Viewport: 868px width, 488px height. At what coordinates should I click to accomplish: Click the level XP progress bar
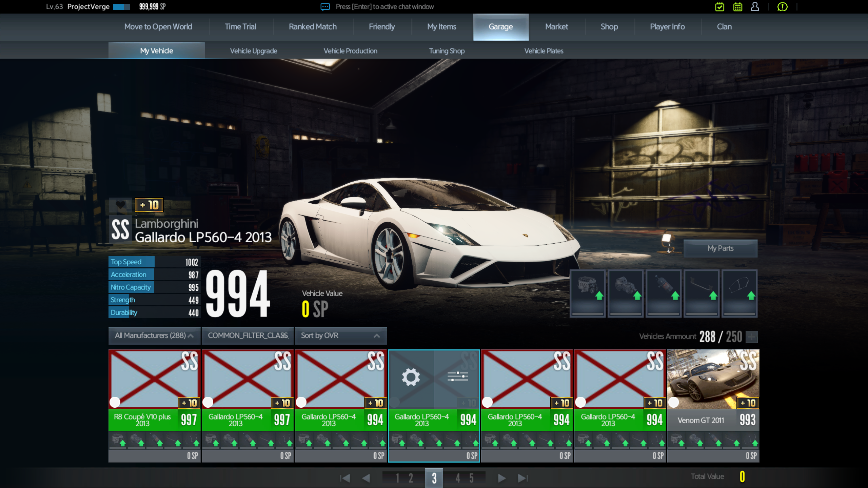pos(121,7)
